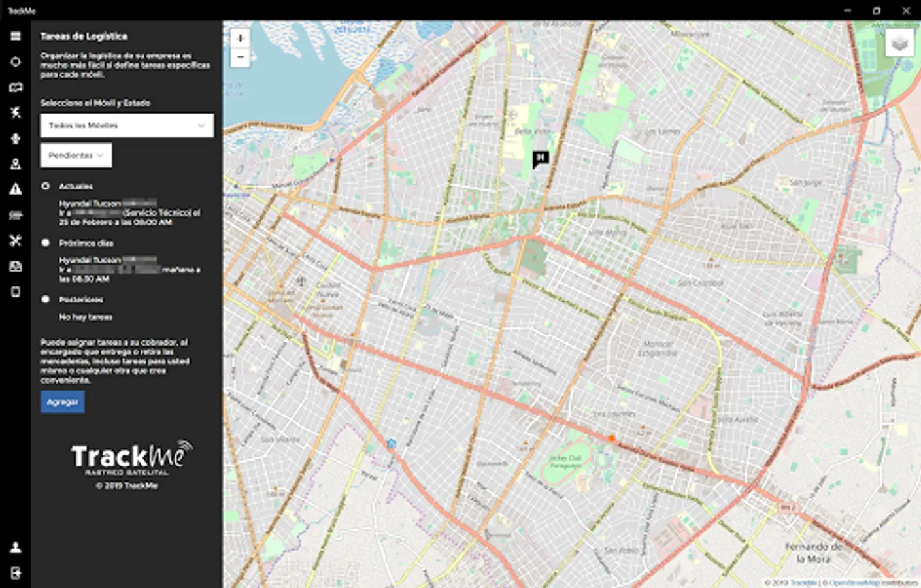This screenshot has height=588, width=921.
Task: Close the TrackMe window
Action: (906, 10)
